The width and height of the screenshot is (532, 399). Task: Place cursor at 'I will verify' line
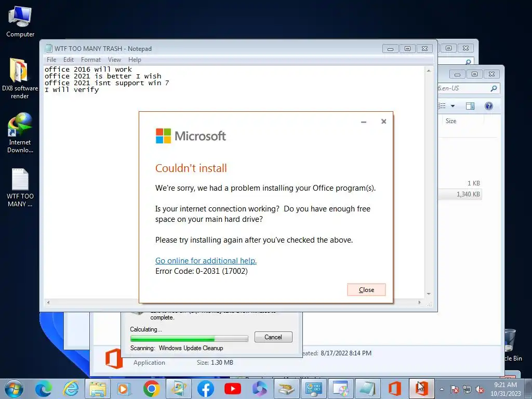[72, 89]
